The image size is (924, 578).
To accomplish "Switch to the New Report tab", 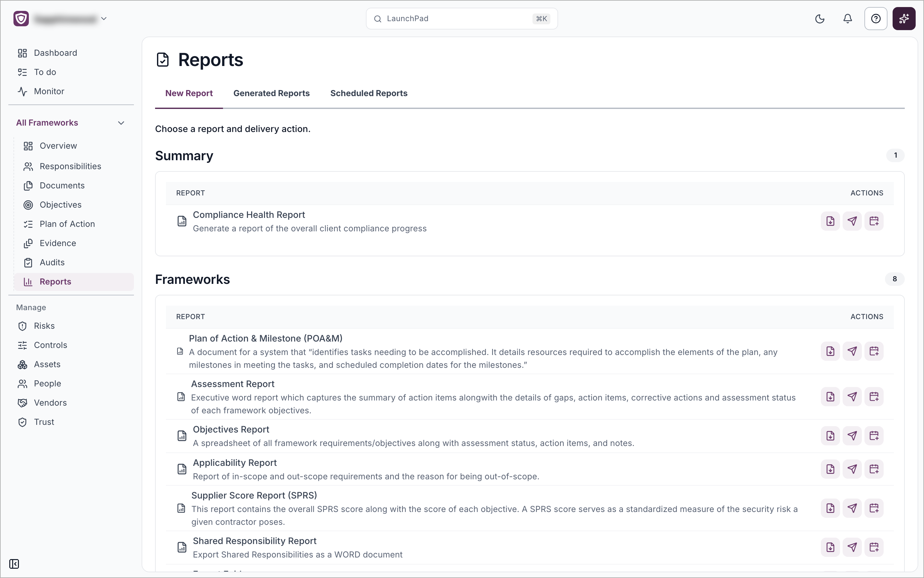I will 189,93.
